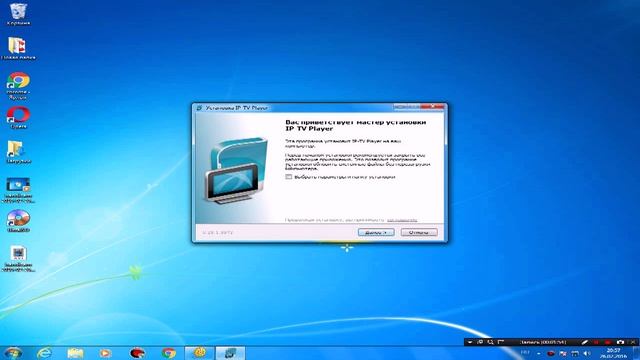Open the folder icon with red archive
Image resolution: width=640 pixels, height=360 pixels.
18,48
